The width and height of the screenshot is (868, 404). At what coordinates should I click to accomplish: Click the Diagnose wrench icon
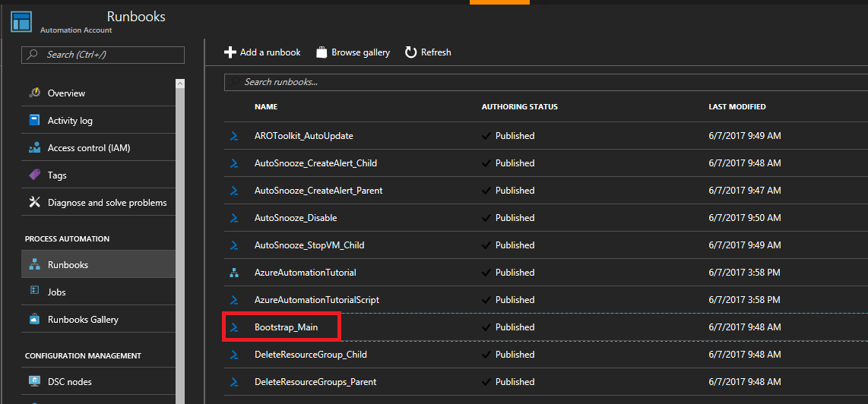[34, 203]
